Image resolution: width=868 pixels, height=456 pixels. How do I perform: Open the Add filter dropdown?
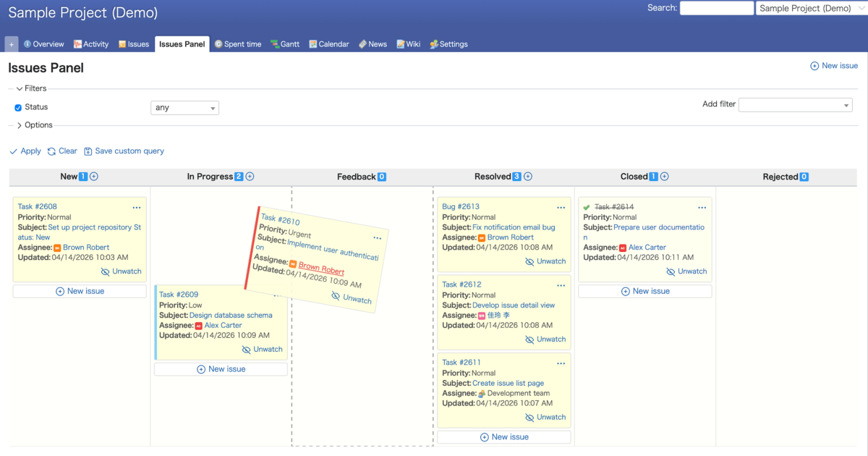[795, 105]
